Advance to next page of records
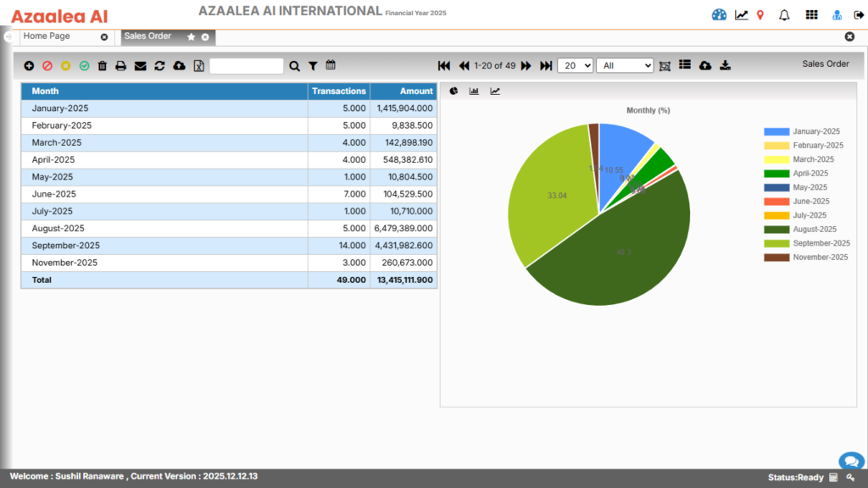This screenshot has width=868, height=488. click(526, 65)
